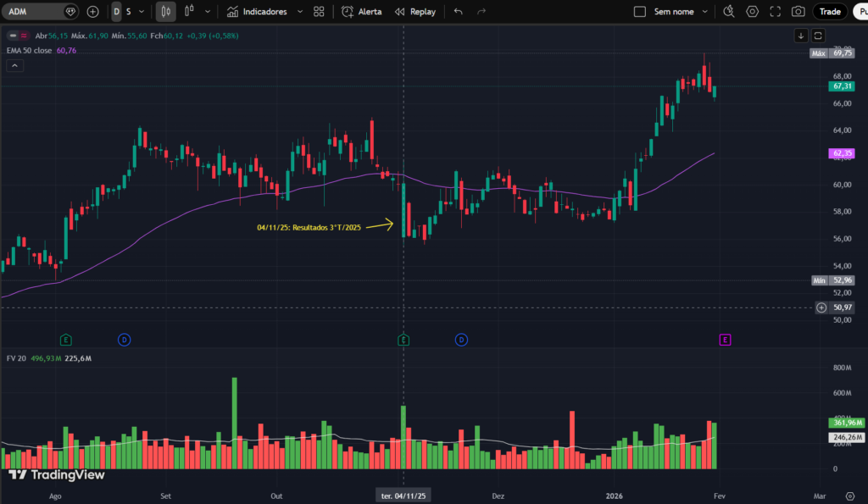Select the ter. 04/11/25 date label

tap(402, 495)
